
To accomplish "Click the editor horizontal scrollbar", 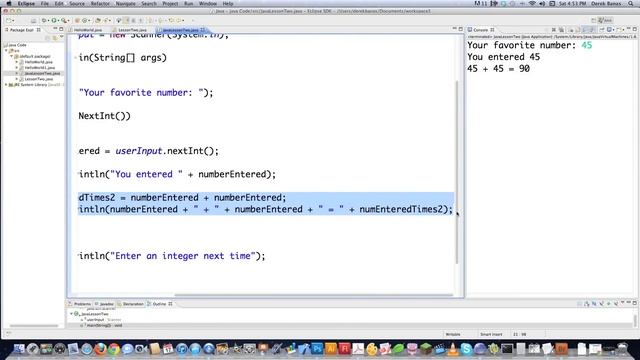I will pyautogui.click(x=313, y=294).
